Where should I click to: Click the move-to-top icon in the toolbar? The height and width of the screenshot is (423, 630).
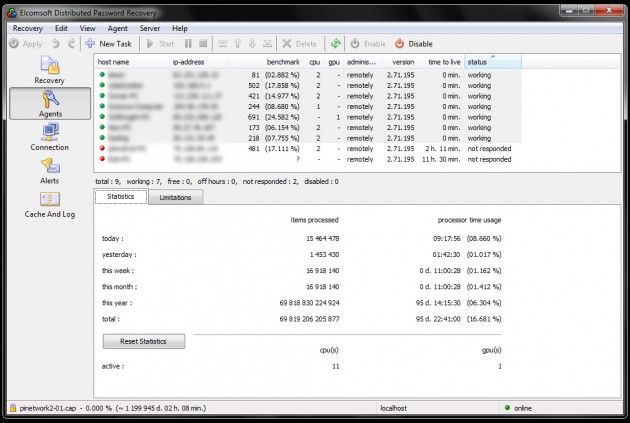coord(223,44)
